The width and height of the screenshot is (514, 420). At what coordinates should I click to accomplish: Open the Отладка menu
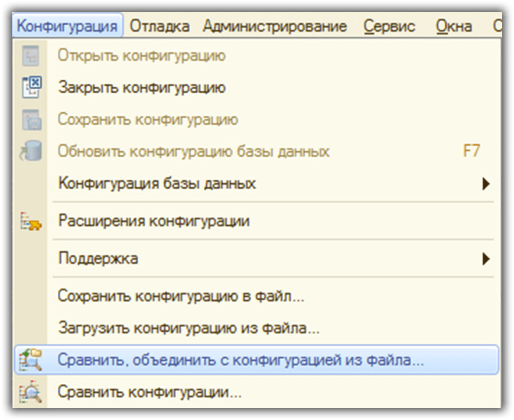tap(160, 27)
